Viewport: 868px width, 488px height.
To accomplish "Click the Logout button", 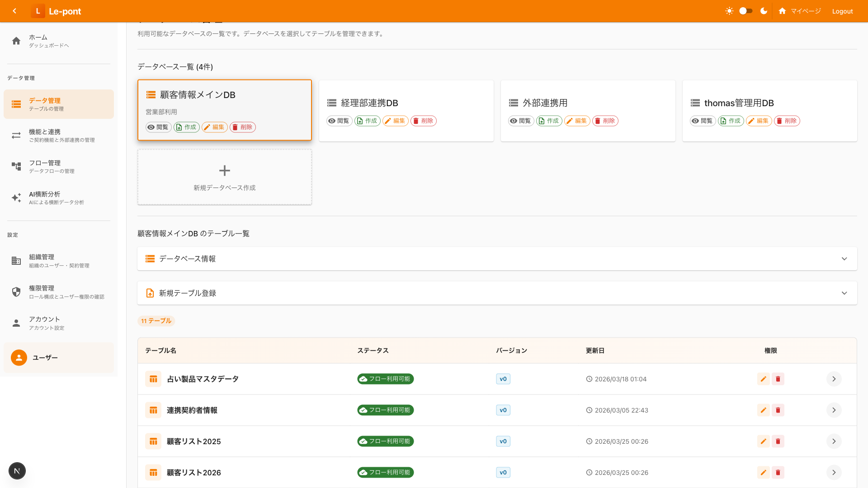I will tap(842, 11).
